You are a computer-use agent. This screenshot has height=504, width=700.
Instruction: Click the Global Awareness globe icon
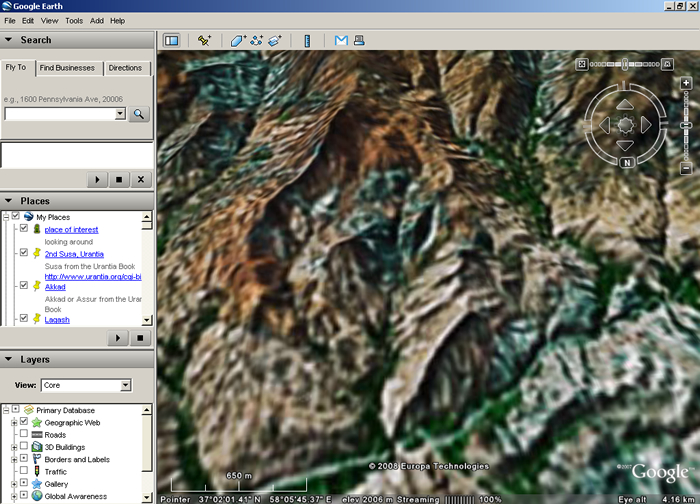point(37,496)
